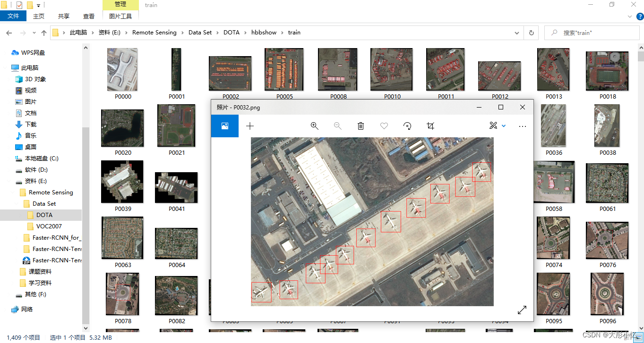Click DOTA in the address breadcrumb
Viewport: 644px width, 343px height.
[x=232, y=33]
